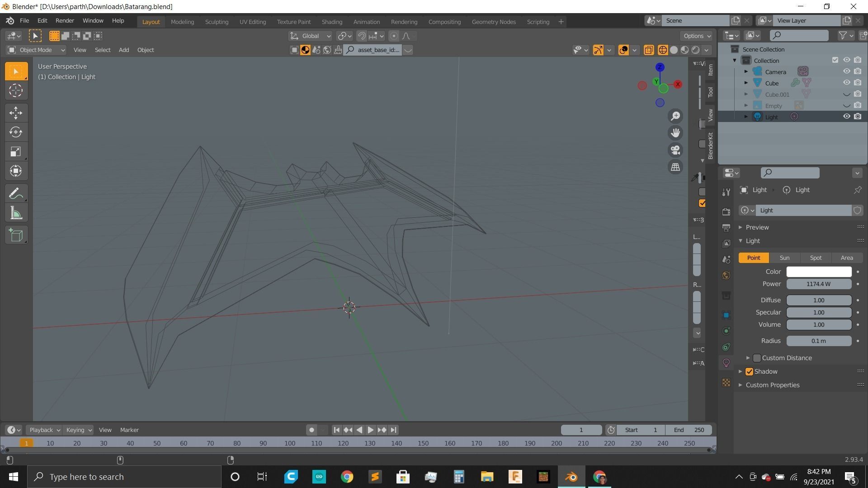Image resolution: width=868 pixels, height=488 pixels.
Task: Open Object properties tab icon
Action: 726,315
